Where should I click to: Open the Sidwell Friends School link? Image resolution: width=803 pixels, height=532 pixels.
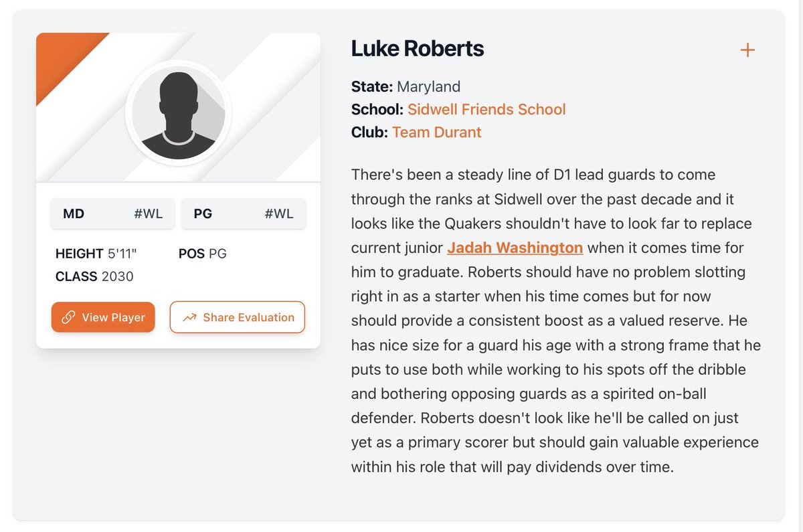pyautogui.click(x=486, y=109)
